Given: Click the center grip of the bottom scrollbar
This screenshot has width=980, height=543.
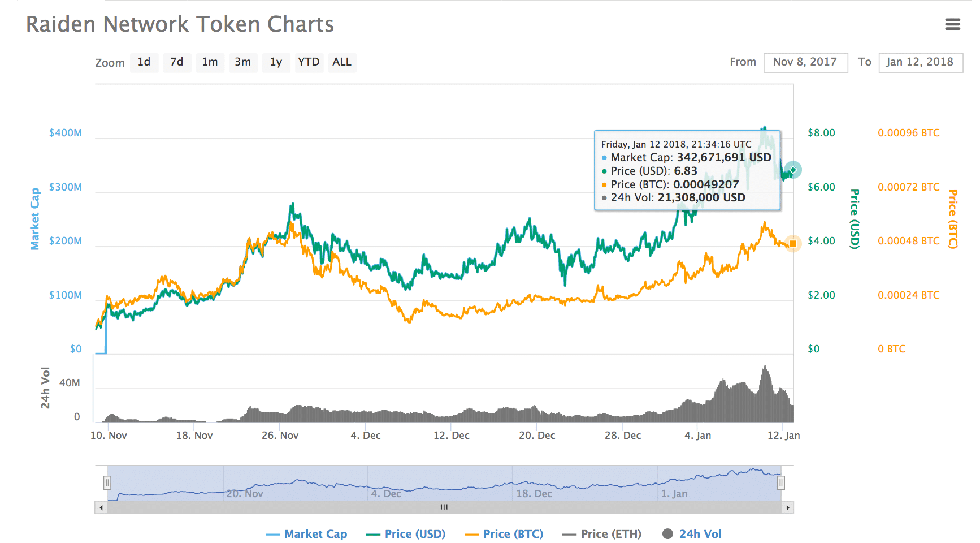Looking at the screenshot, I should (444, 507).
